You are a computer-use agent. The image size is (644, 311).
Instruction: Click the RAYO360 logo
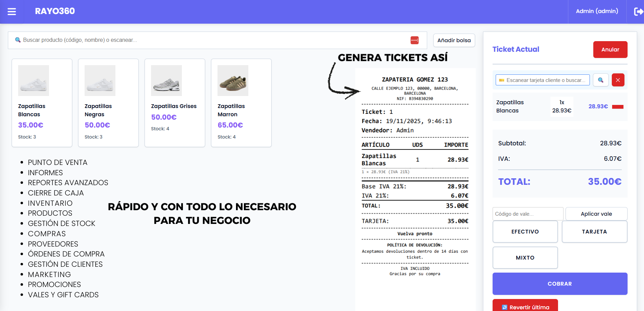click(x=55, y=11)
